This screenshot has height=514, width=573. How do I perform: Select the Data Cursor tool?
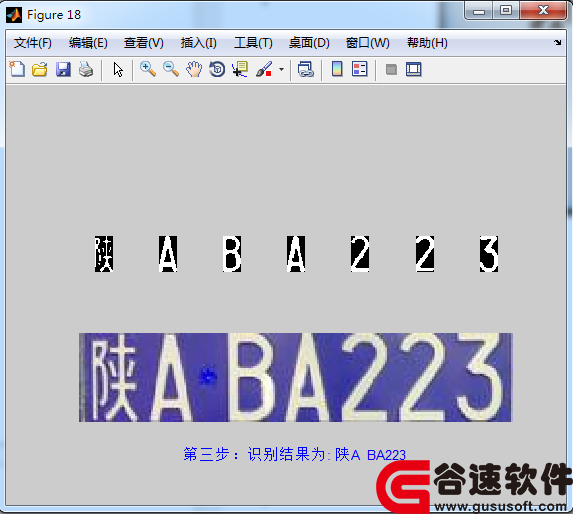pyautogui.click(x=240, y=69)
